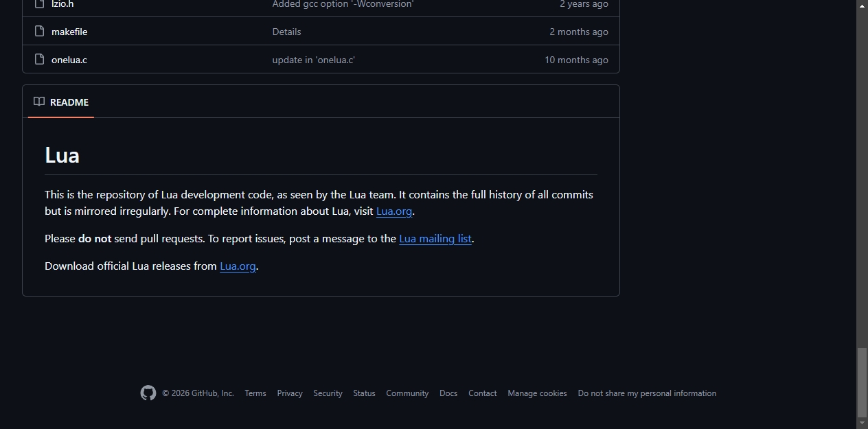This screenshot has height=429, width=868.
Task: Open Lua.org link after 'releases from'
Action: [x=238, y=266]
